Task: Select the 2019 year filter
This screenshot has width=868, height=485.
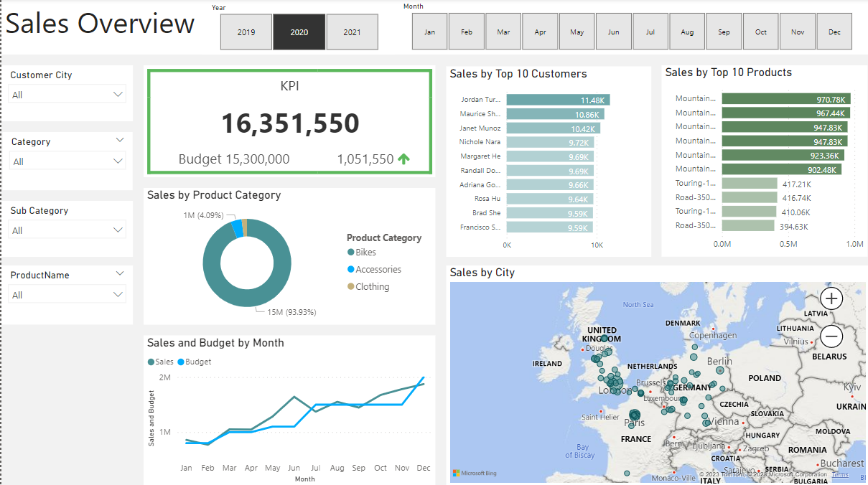Action: click(246, 32)
